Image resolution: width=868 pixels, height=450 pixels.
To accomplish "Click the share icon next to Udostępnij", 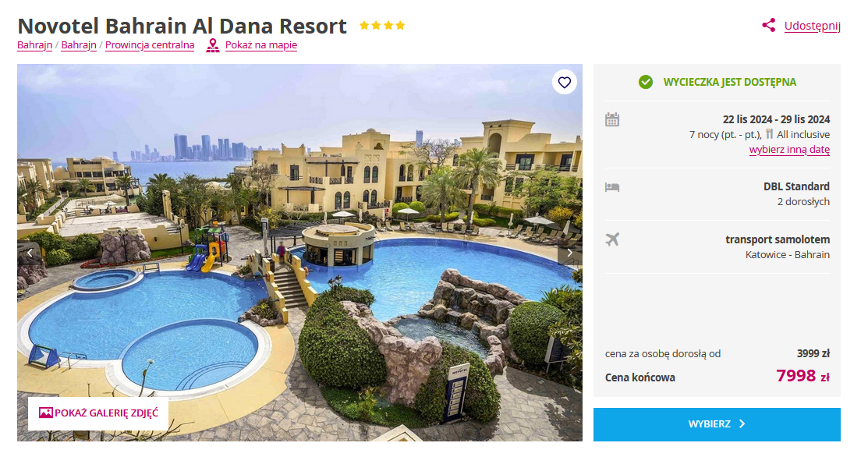I will click(x=768, y=25).
